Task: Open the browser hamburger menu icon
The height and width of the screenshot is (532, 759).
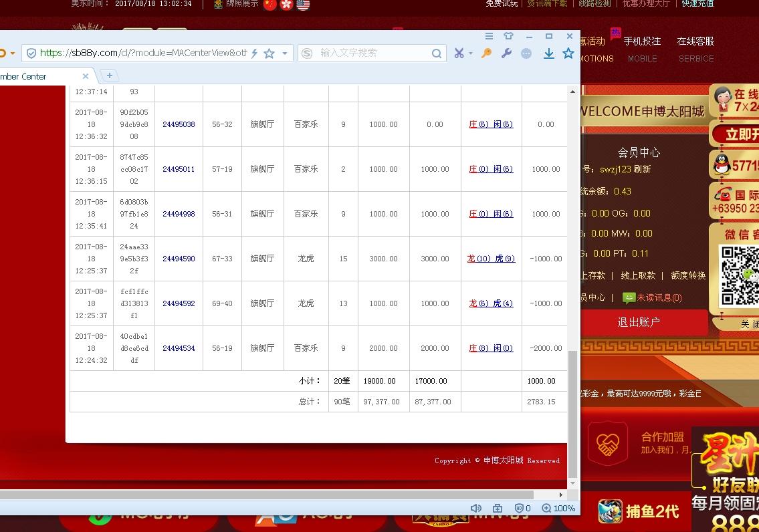Action: tap(489, 36)
